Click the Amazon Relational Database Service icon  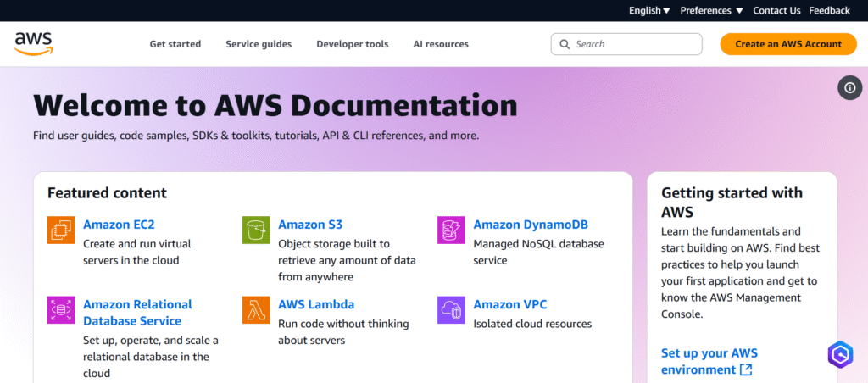pyautogui.click(x=61, y=310)
